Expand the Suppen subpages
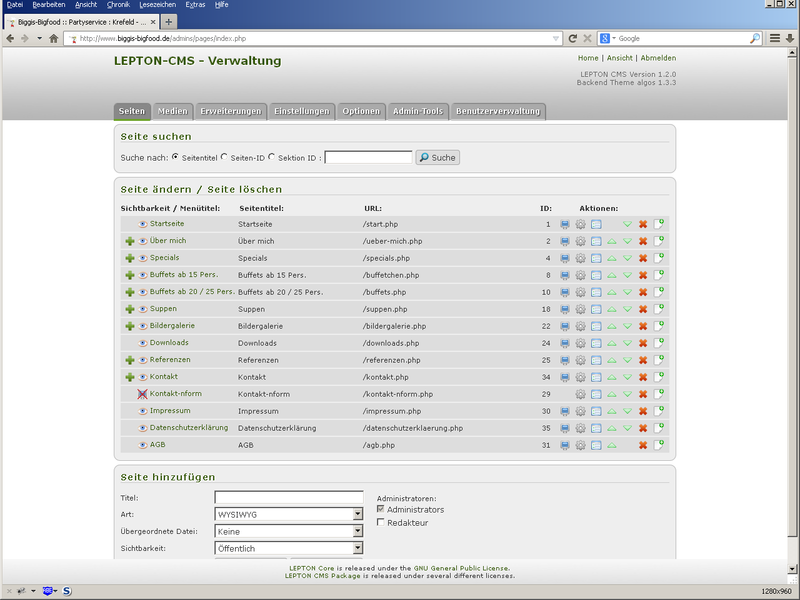The height and width of the screenshot is (600, 800). (x=130, y=309)
